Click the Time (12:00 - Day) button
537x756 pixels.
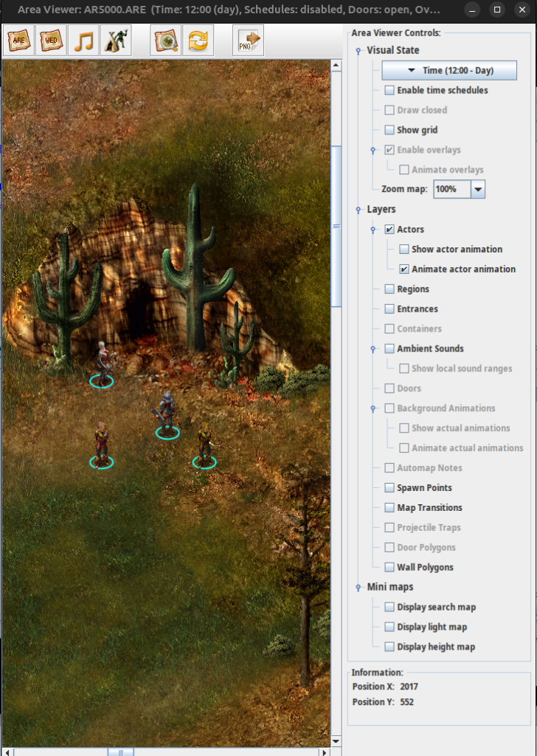449,71
